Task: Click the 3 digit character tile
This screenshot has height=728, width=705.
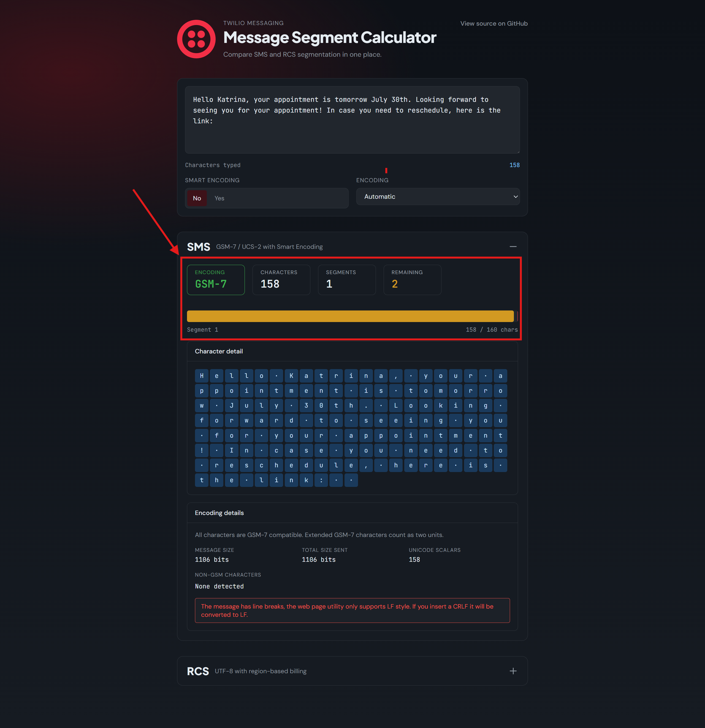Action: 306,406
